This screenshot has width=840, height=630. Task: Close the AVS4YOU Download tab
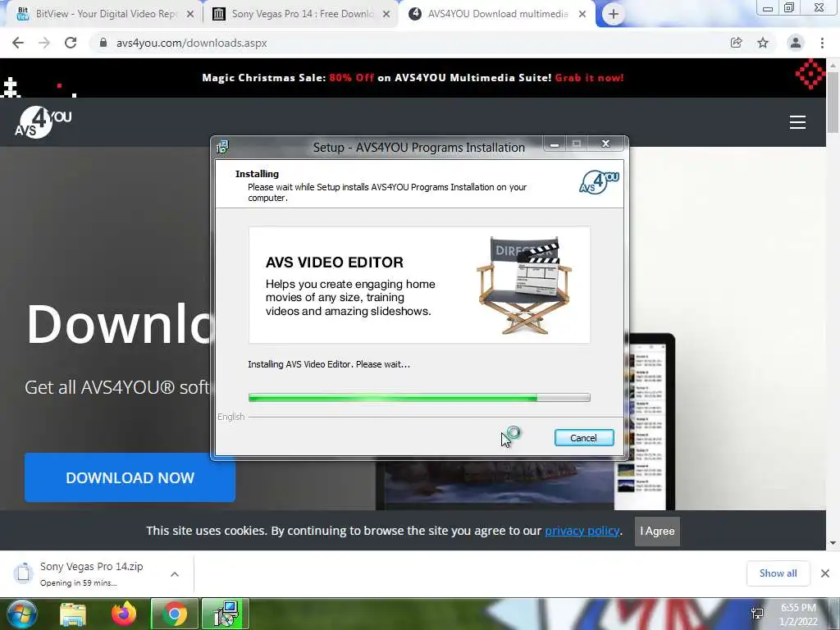(582, 15)
